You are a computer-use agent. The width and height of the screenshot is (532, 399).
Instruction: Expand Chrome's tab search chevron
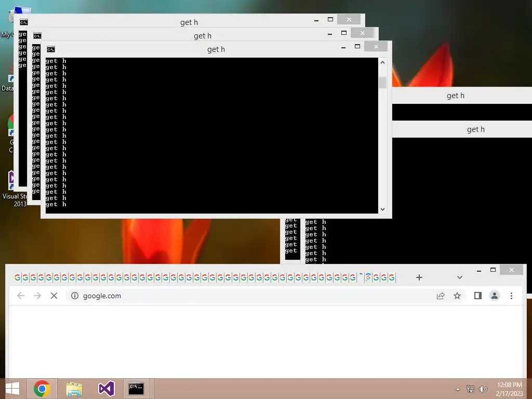click(x=460, y=277)
